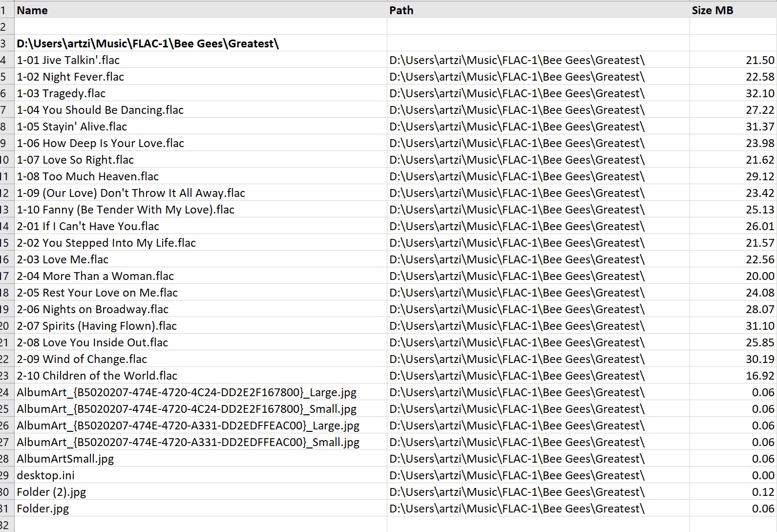This screenshot has height=532, width=777.
Task: Select cell '2-07 Spirits (Having Flown).flac'
Action: coord(201,326)
